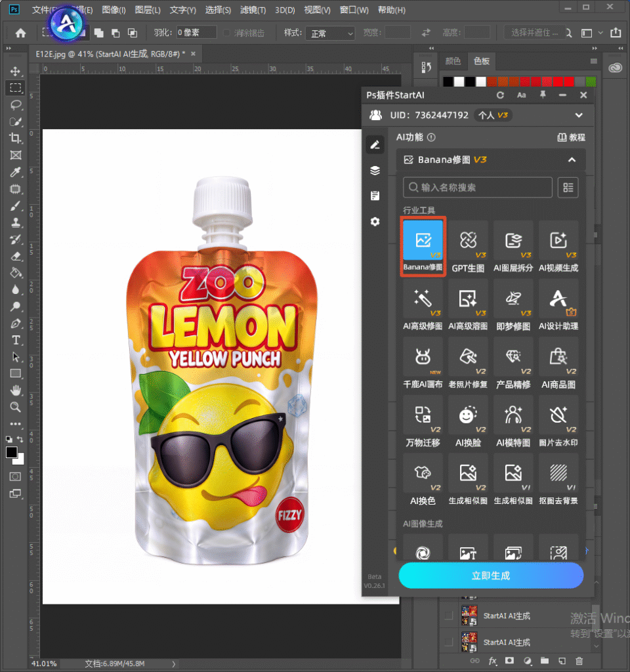This screenshot has width=630, height=672.
Task: Open the AI视频生成 tool
Action: (558, 247)
